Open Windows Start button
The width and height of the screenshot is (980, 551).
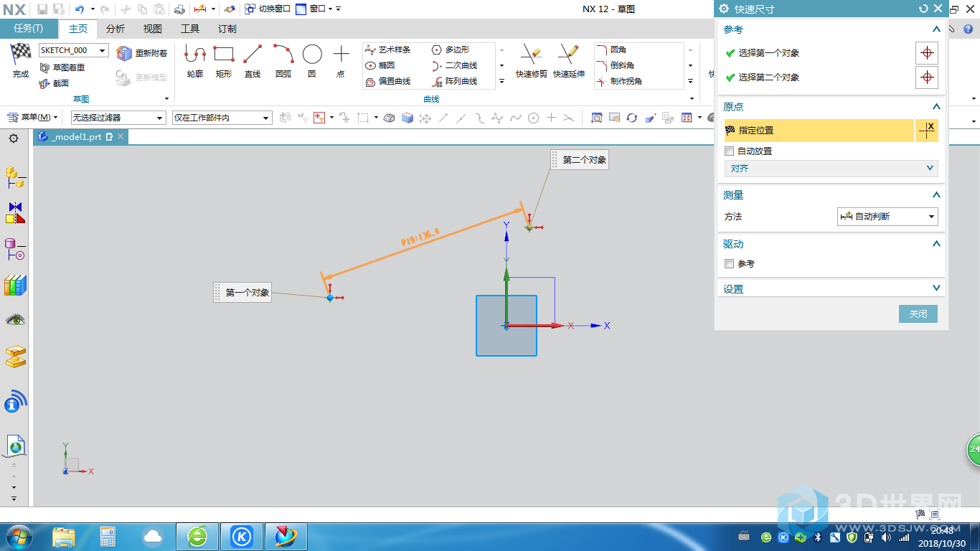18,537
